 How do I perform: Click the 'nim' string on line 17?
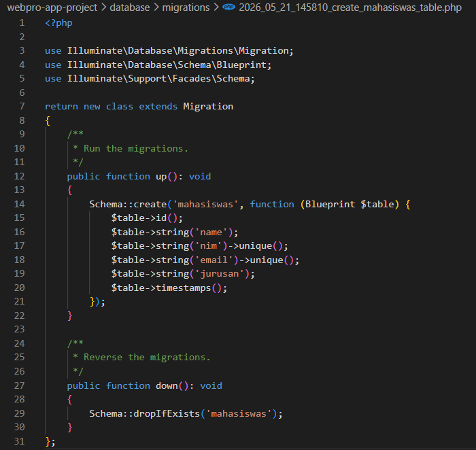[208, 246]
